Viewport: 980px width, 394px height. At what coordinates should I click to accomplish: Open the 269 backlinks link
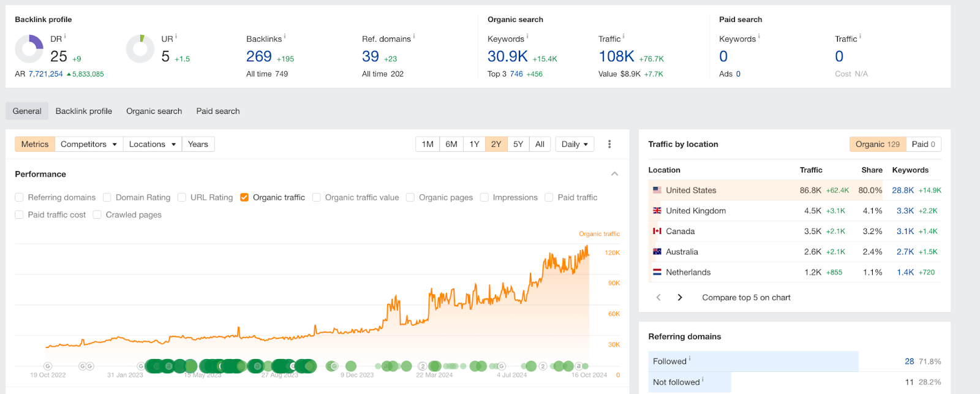258,57
